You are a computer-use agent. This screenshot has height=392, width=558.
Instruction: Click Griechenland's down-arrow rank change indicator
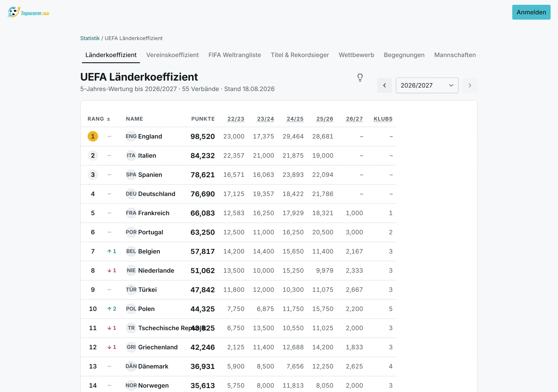coord(112,347)
